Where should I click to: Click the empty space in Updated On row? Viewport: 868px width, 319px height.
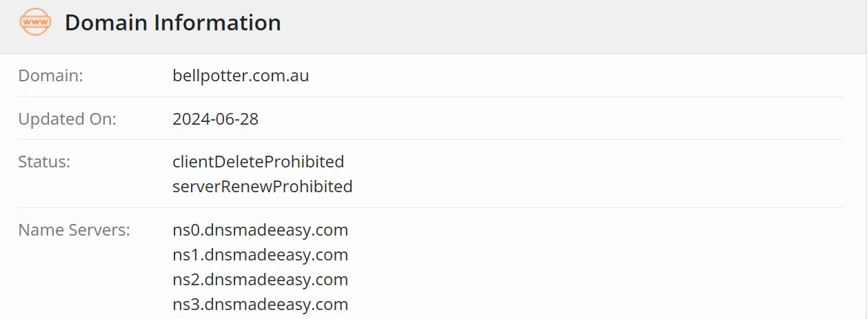552,119
